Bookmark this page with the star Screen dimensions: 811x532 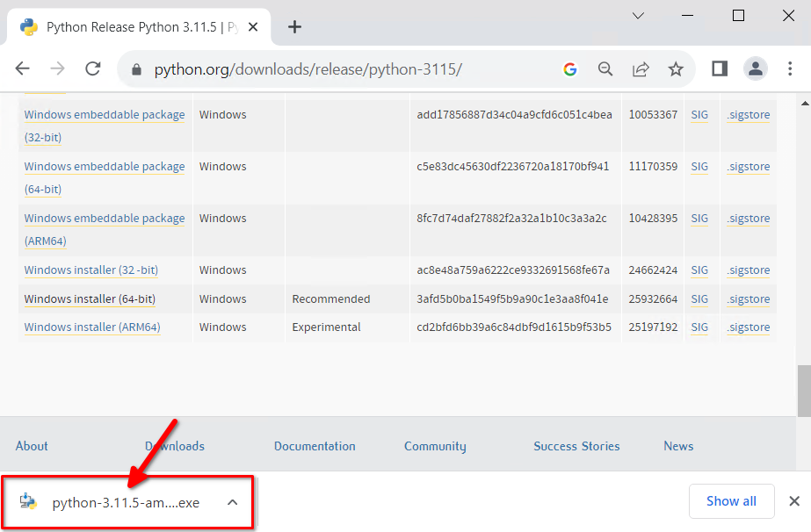tap(676, 68)
